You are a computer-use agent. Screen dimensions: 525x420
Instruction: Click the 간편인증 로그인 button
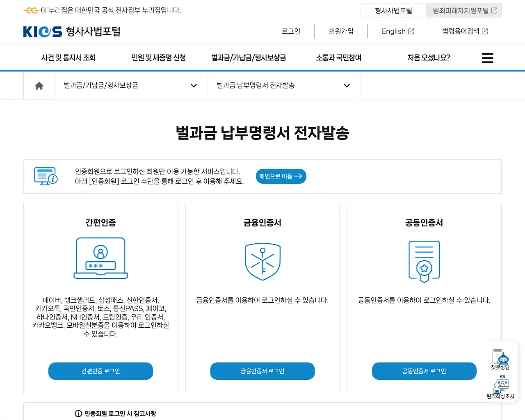click(100, 371)
